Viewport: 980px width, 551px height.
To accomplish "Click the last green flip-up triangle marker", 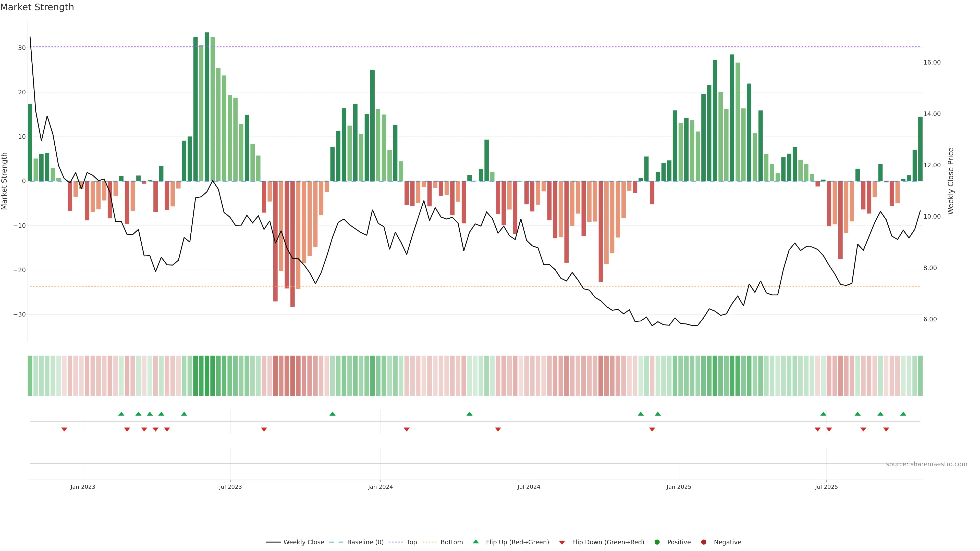I will (903, 414).
